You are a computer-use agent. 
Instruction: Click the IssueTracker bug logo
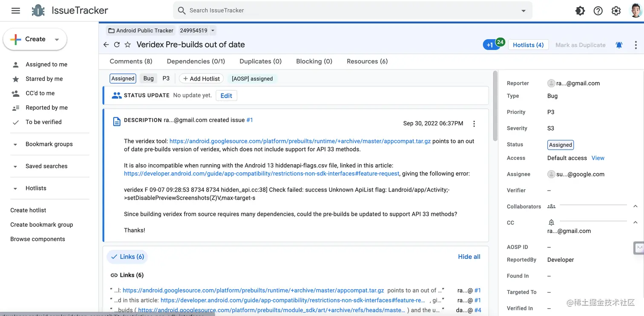pos(38,11)
